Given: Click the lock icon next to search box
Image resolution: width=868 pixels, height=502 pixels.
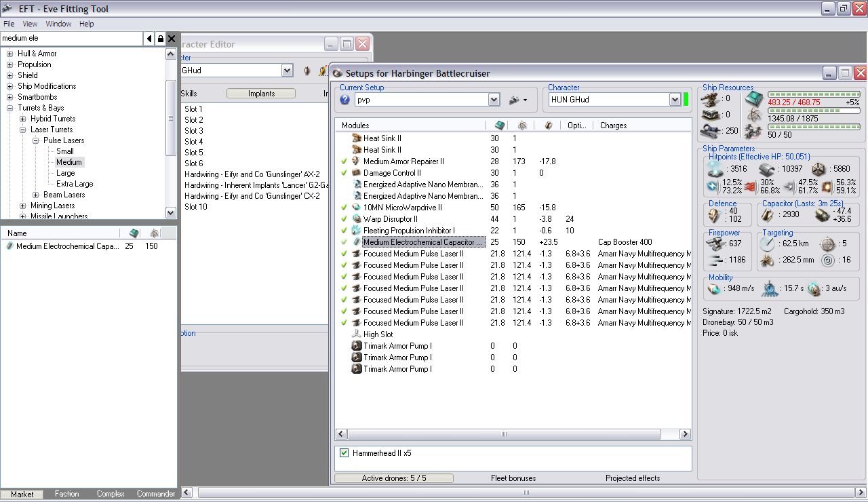Looking at the screenshot, I should click(x=160, y=39).
